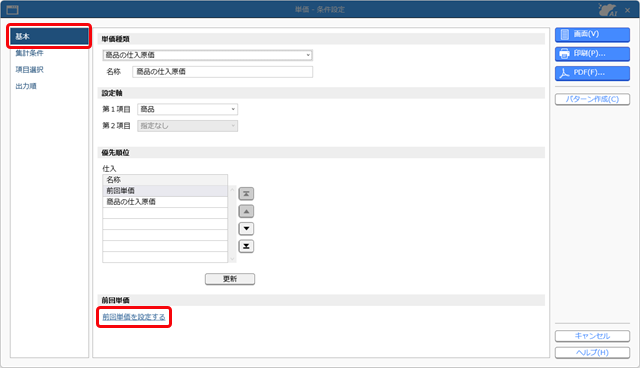Click the window icon in title bar

[13, 9]
